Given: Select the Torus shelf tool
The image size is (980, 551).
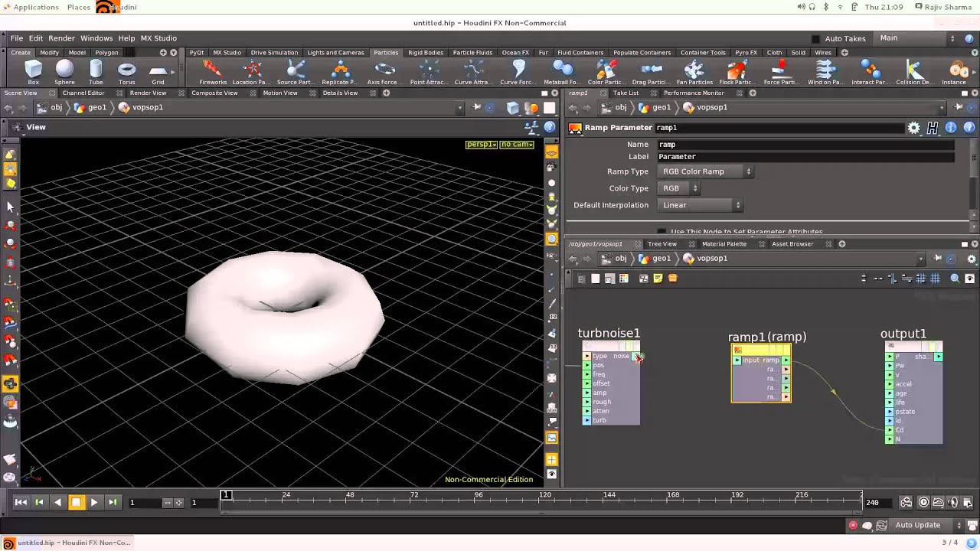Looking at the screenshot, I should click(x=127, y=73).
